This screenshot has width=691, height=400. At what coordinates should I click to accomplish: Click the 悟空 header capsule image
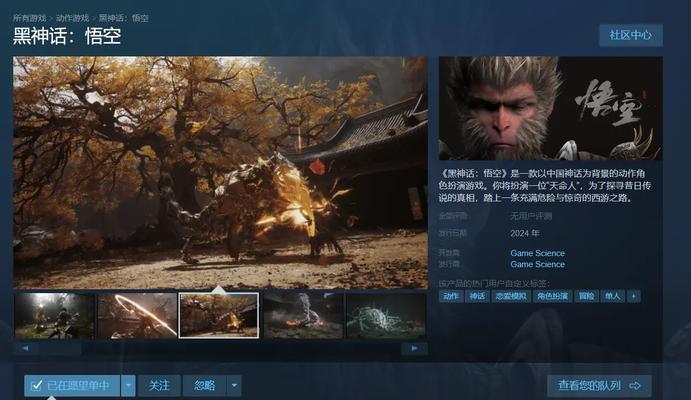[550, 108]
